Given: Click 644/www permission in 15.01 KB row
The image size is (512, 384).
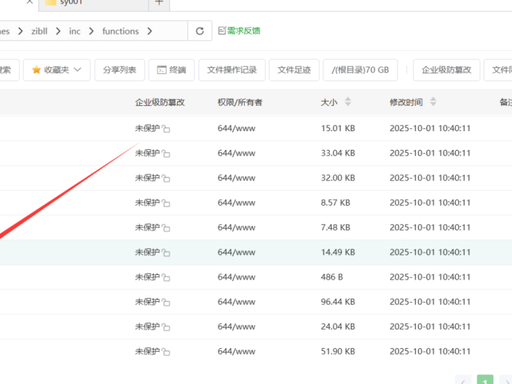Looking at the screenshot, I should (236, 128).
